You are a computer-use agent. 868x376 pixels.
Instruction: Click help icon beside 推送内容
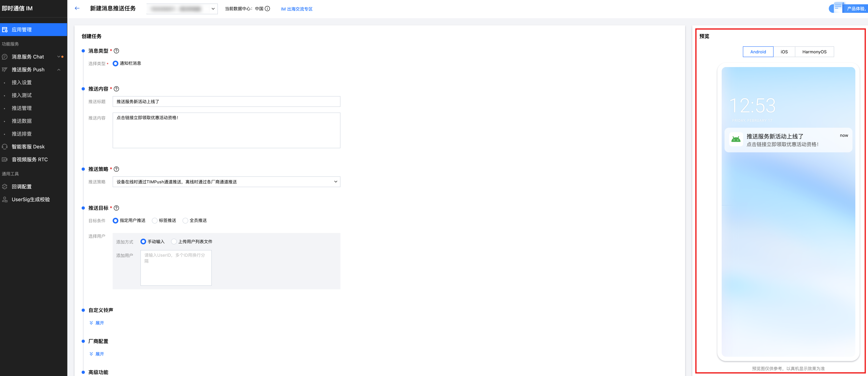[117, 89]
